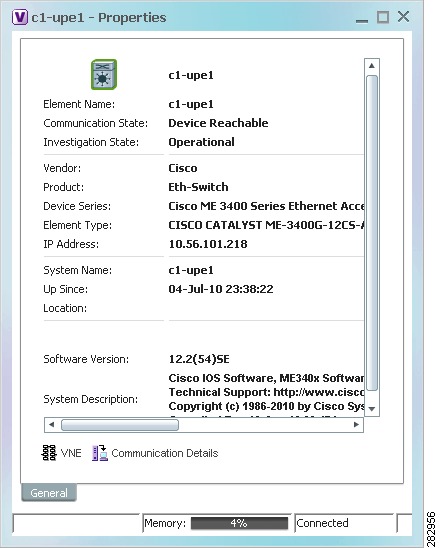Screen dimensions: 442x548
Task: Click horizontal scrollbar left arrow
Action: click(x=51, y=425)
